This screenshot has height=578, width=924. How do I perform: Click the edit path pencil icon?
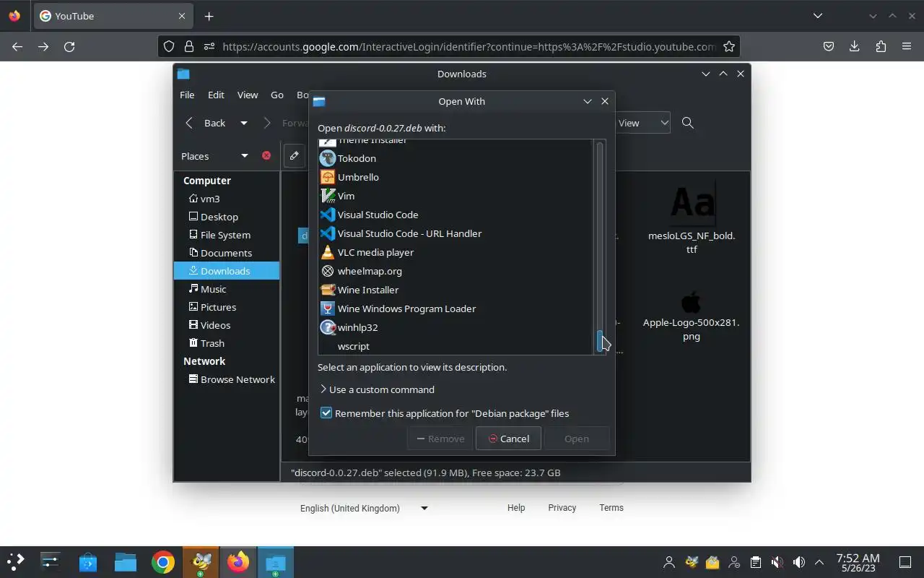click(295, 156)
